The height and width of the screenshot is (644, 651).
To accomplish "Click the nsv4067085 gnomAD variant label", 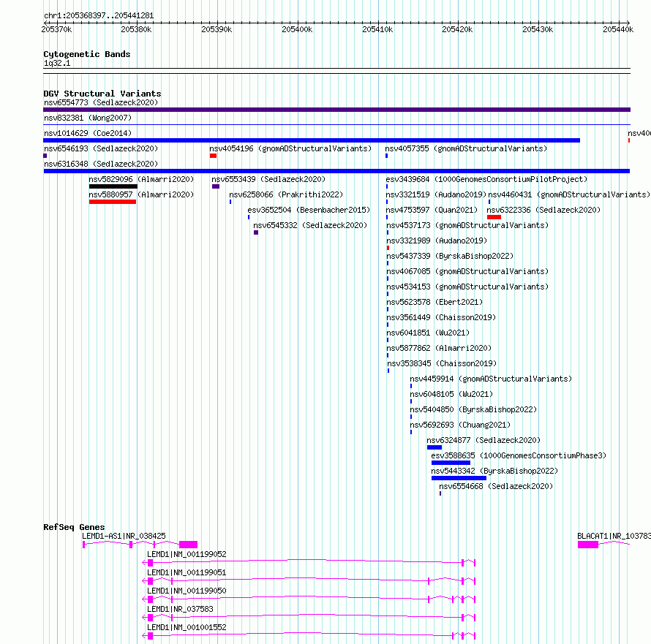I will coord(467,271).
